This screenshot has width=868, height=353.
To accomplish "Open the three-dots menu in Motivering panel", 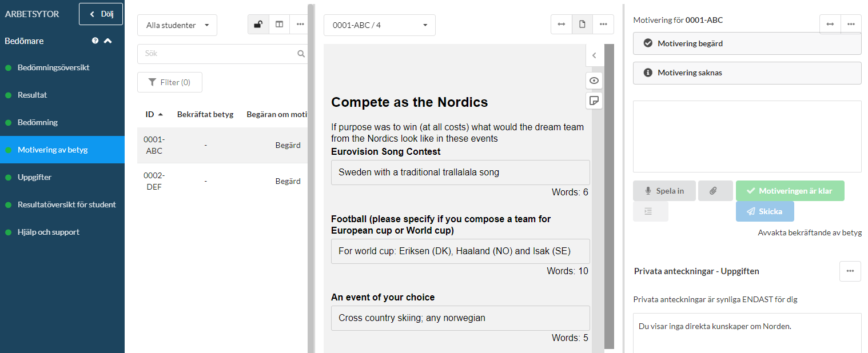I will click(851, 24).
